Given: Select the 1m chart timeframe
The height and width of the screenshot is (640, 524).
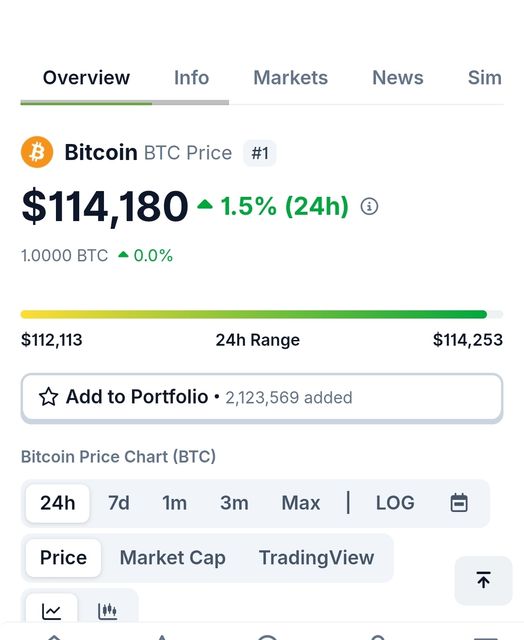Looking at the screenshot, I should click(175, 503).
